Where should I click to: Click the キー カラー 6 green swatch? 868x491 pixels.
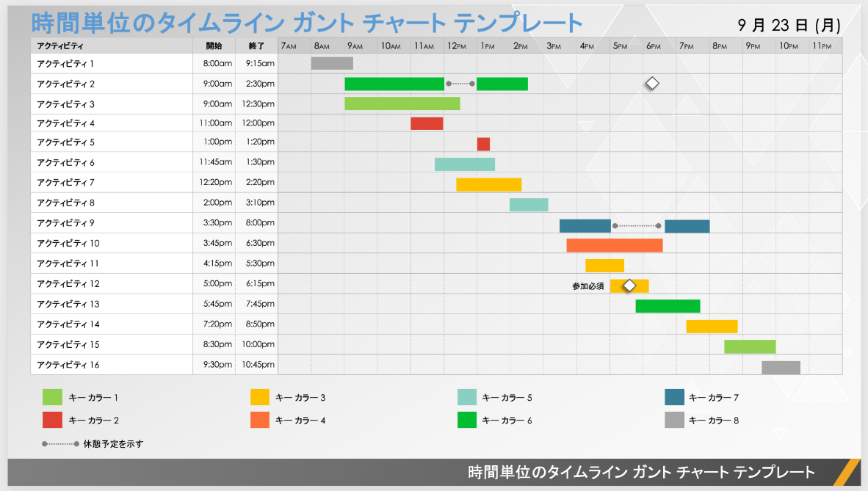point(467,420)
